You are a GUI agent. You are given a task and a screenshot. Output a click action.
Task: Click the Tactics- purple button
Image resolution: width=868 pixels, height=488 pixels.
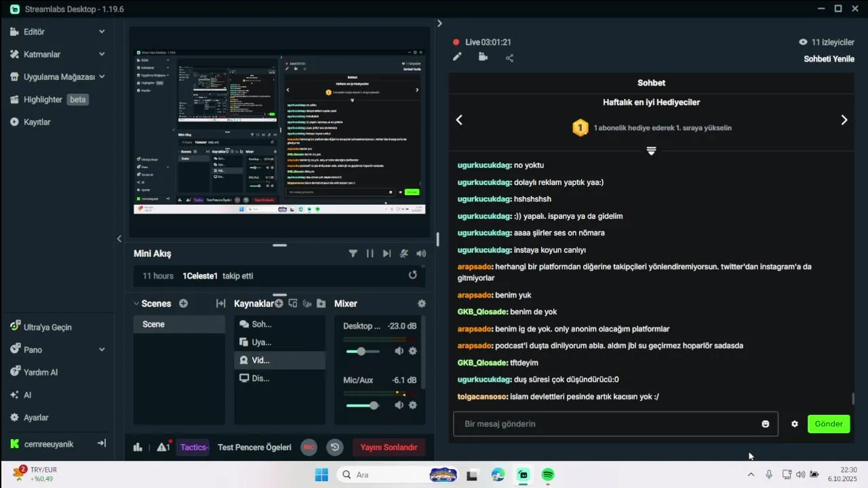pos(194,447)
